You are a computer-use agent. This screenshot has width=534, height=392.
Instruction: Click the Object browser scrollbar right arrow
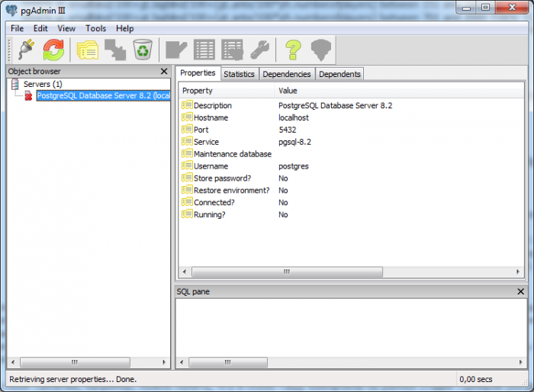coord(164,362)
